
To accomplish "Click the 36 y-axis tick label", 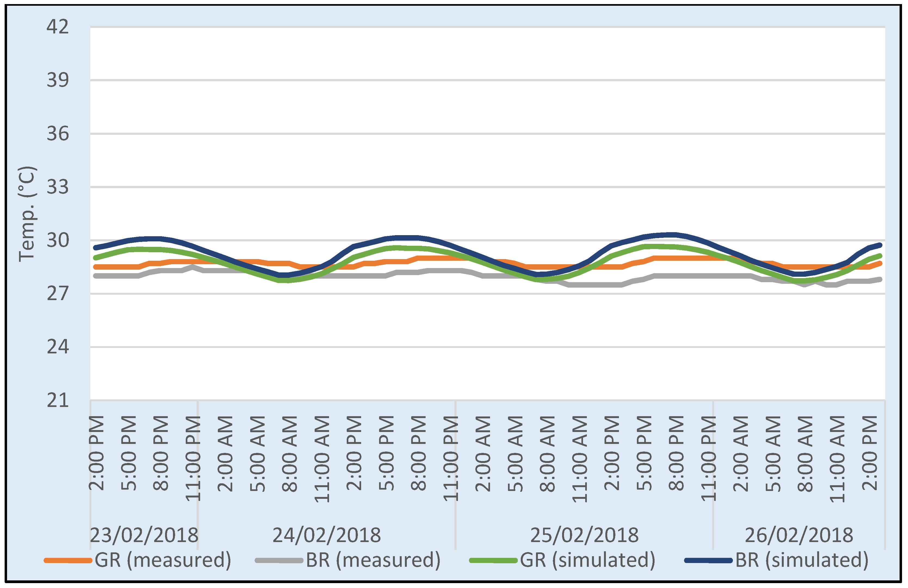I will tap(58, 134).
